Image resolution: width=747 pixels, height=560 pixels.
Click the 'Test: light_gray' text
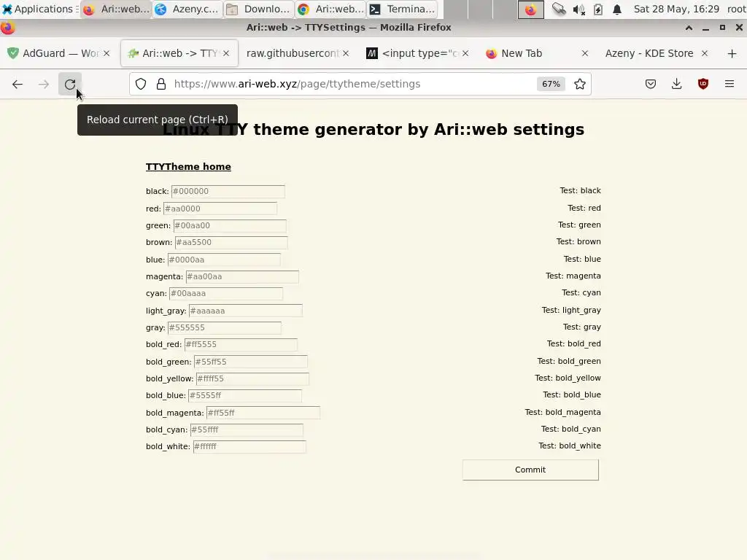pos(571,311)
